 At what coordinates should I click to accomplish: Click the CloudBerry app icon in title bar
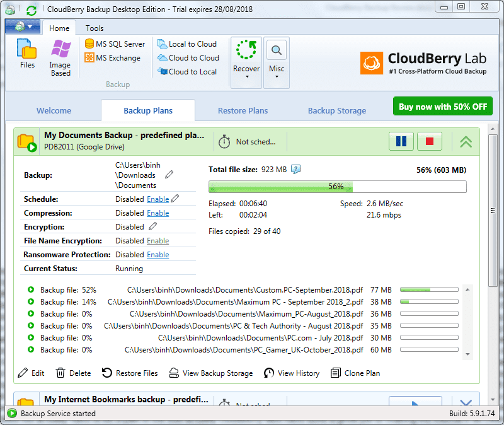(10, 9)
